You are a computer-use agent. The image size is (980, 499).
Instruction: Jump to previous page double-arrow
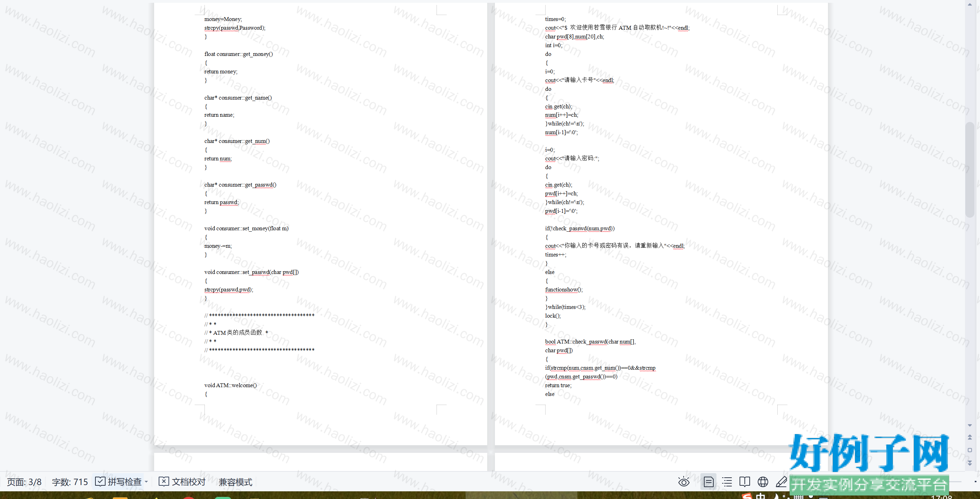coord(970,437)
